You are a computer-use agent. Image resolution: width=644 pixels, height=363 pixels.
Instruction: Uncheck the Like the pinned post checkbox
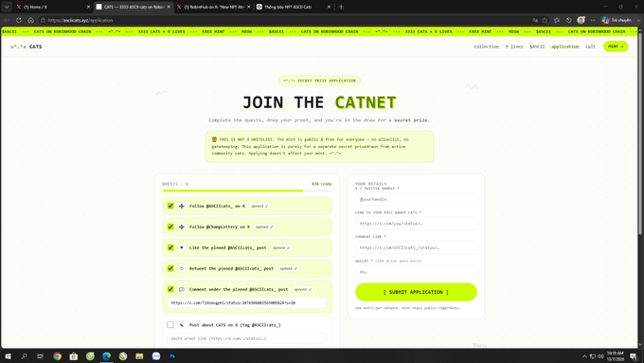point(170,247)
